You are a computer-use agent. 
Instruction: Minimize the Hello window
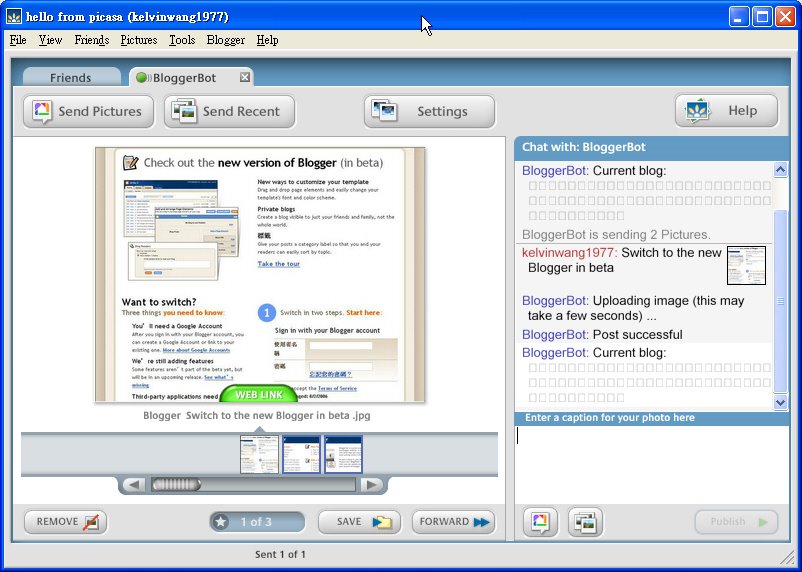pyautogui.click(x=738, y=17)
